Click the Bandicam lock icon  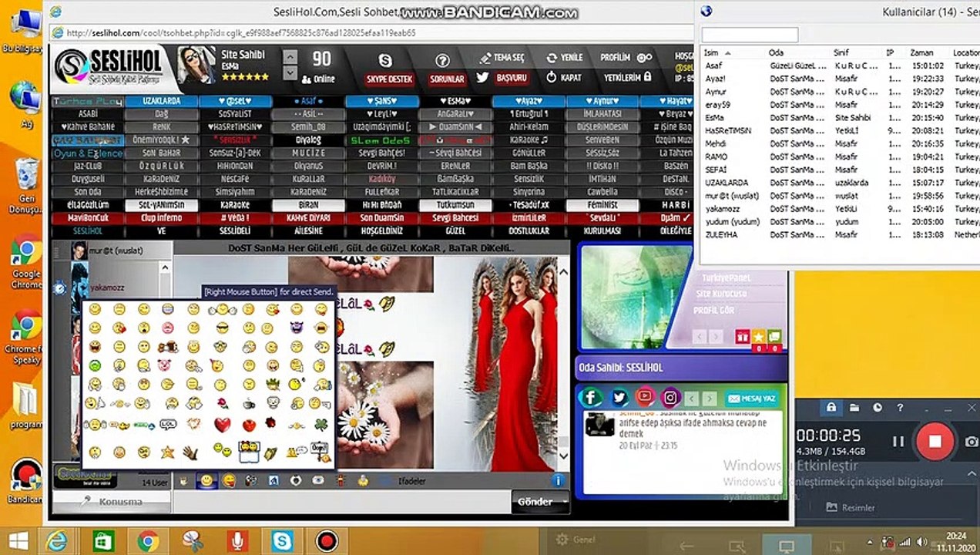coord(831,408)
